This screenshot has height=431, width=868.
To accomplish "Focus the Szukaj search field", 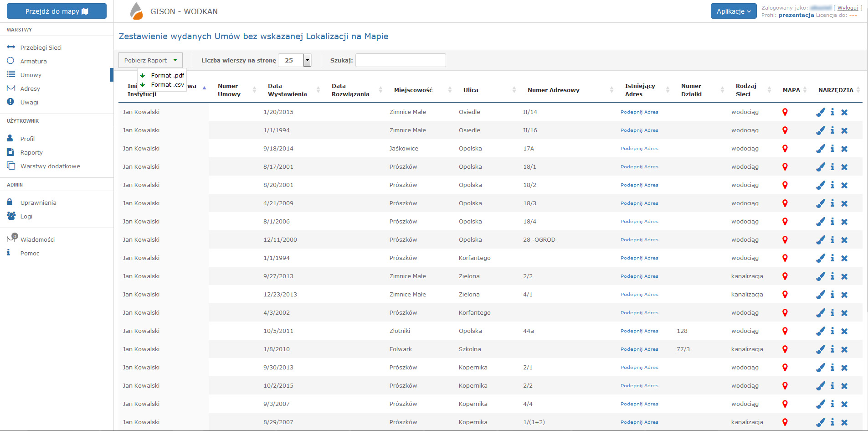I will pyautogui.click(x=401, y=60).
